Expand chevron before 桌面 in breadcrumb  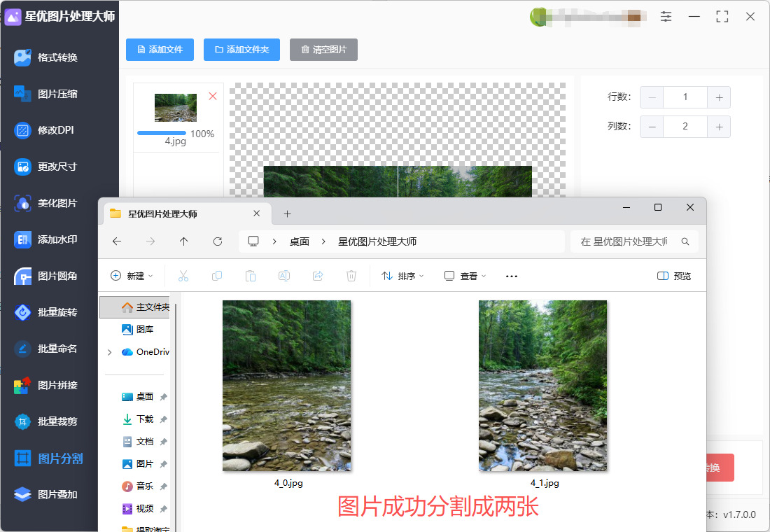click(274, 241)
